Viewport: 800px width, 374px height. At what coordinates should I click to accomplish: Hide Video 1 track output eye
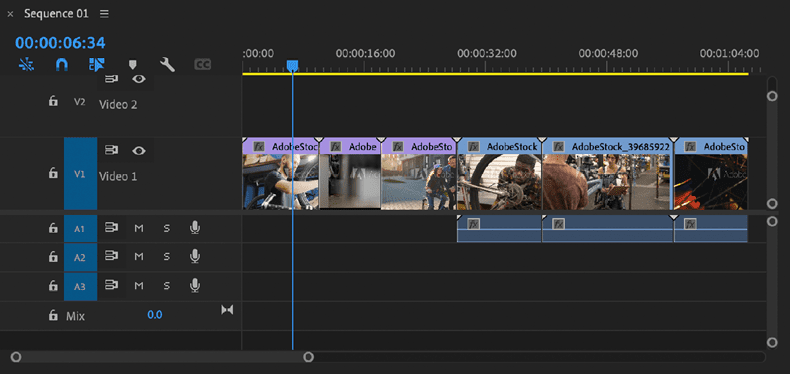click(139, 151)
